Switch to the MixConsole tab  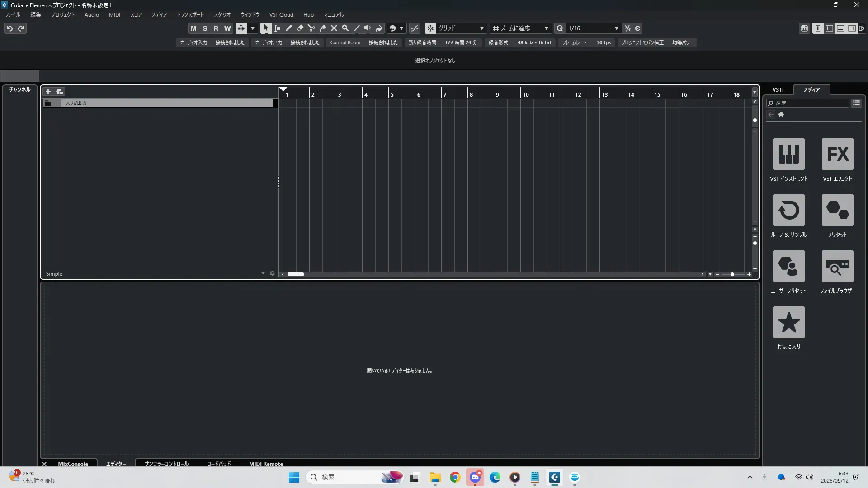[73, 464]
